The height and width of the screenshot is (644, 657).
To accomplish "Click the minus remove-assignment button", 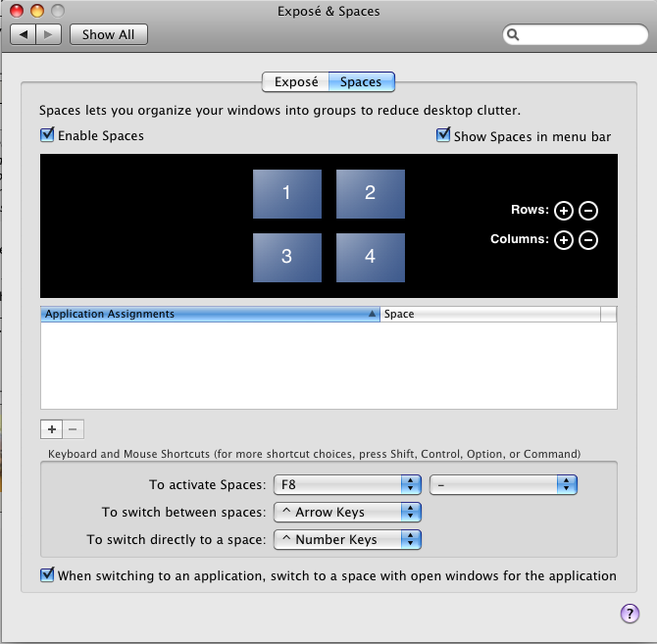I will coord(73,429).
